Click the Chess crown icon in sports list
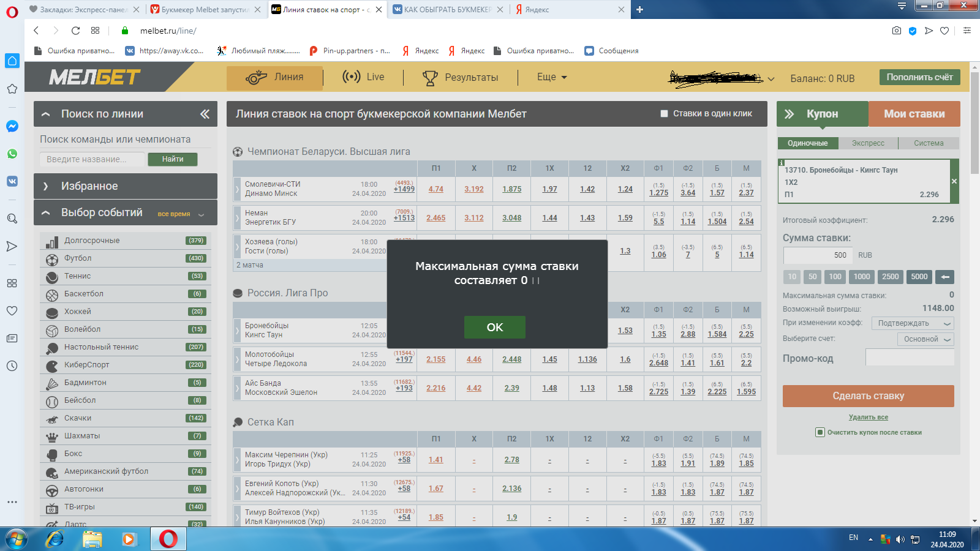The image size is (980, 551). click(x=52, y=437)
